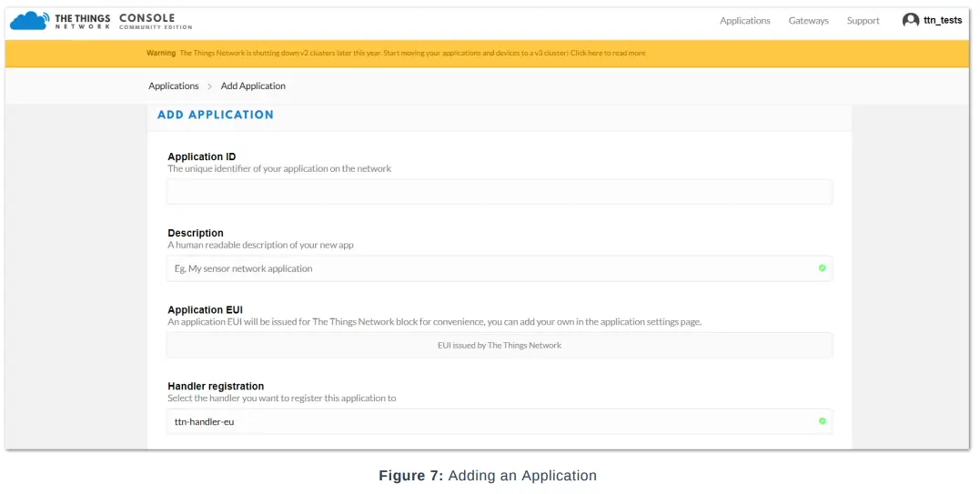Viewport: 980px width, 494px height.
Task: Open the Support menu item
Action: point(863,21)
